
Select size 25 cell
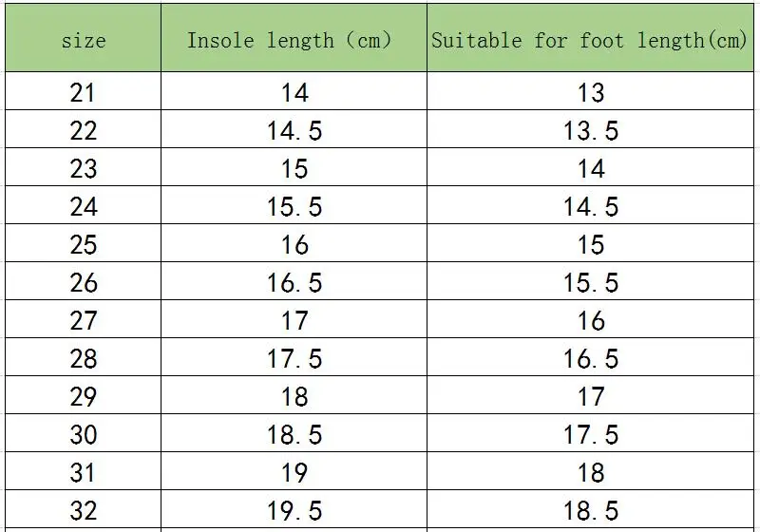click(x=84, y=244)
